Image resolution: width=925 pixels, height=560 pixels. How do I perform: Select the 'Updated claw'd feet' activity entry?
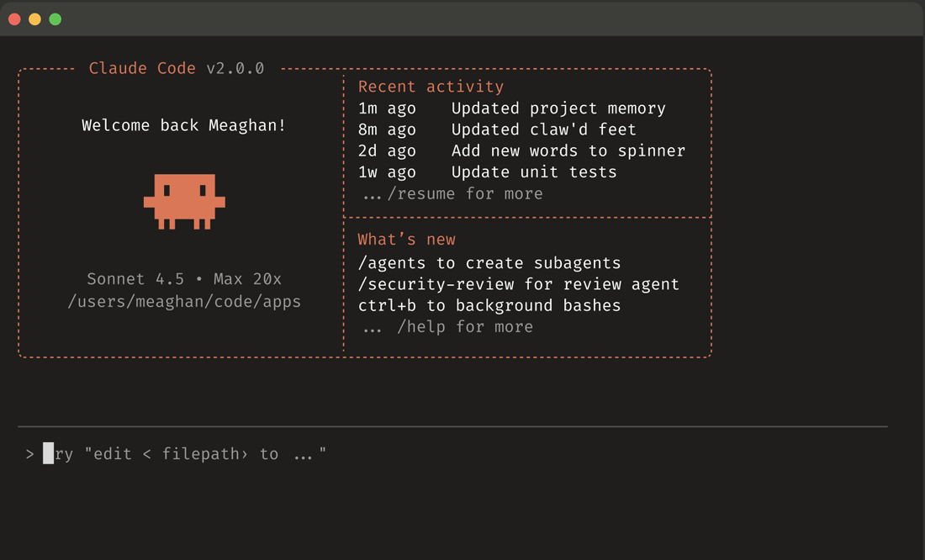point(543,129)
